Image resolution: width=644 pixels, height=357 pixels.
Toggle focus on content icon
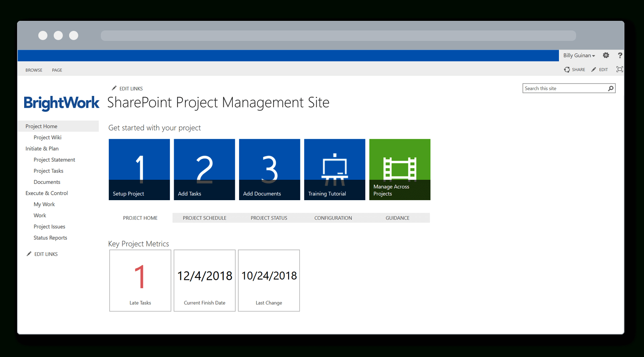(x=620, y=69)
